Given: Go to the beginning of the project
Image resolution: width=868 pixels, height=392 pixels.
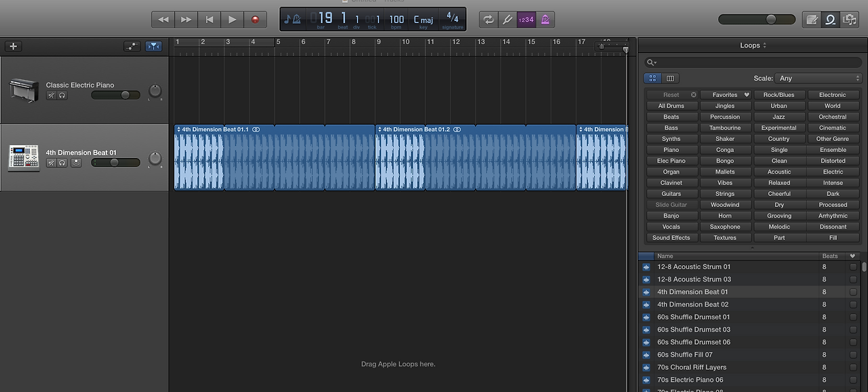Looking at the screenshot, I should tap(209, 20).
